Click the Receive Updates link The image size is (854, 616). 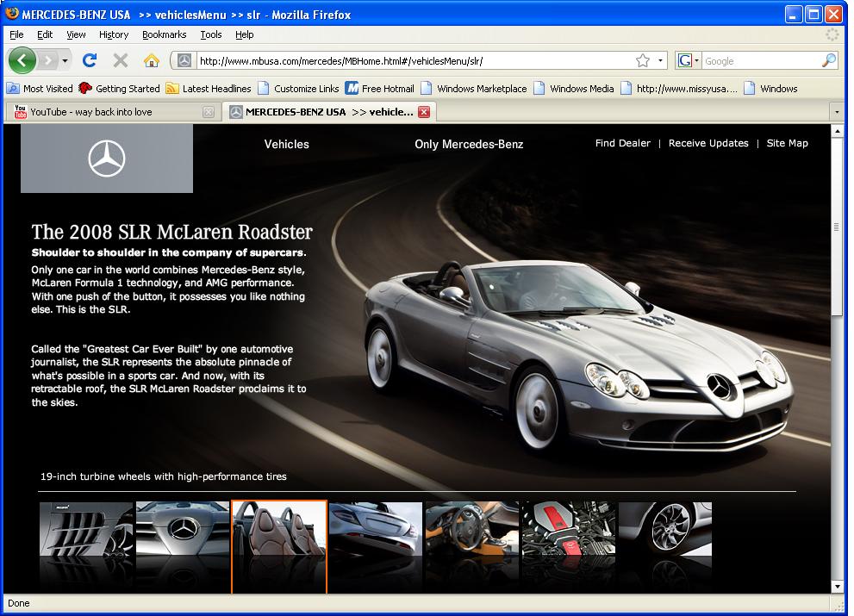coord(708,143)
